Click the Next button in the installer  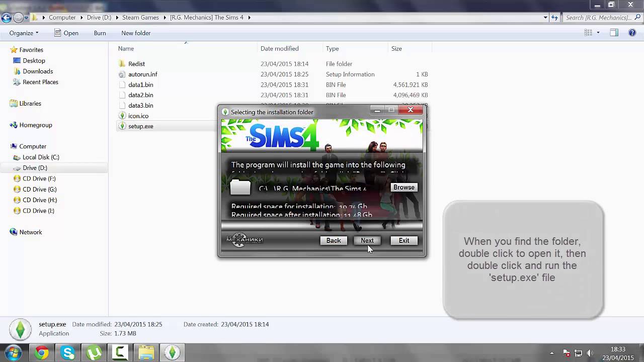tap(367, 241)
